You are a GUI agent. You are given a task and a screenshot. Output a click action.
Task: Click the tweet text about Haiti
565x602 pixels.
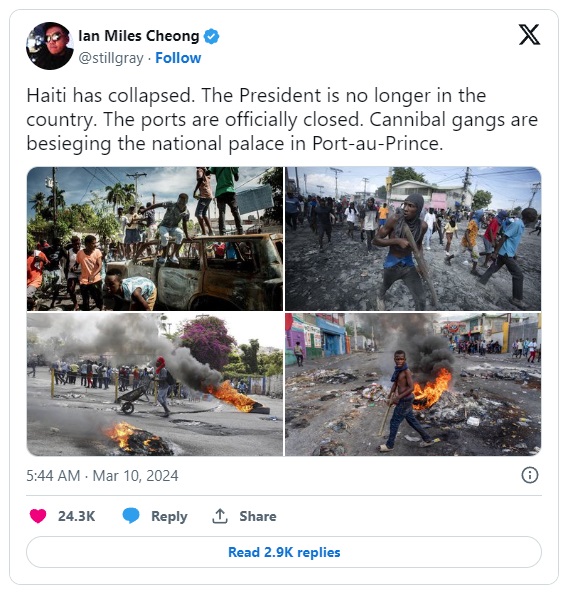(x=282, y=119)
